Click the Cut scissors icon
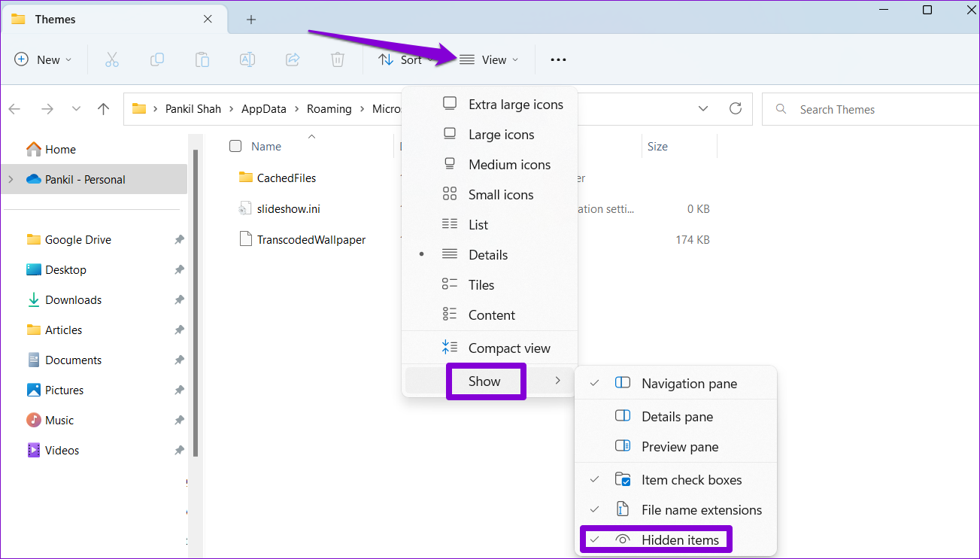 point(112,59)
